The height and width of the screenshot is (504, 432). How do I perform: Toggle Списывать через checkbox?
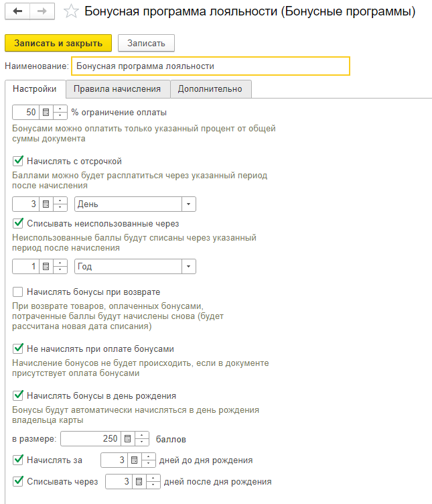(x=18, y=481)
